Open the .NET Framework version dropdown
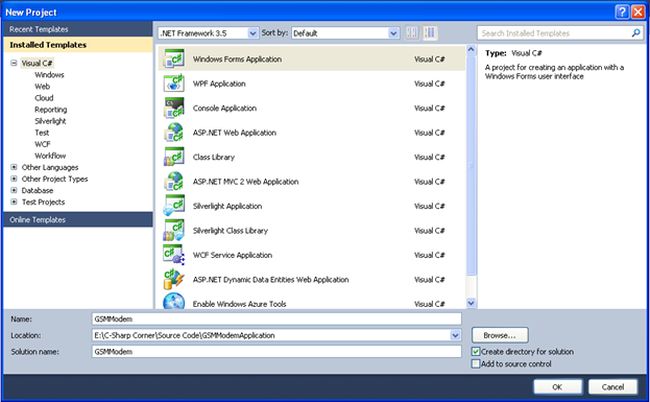This screenshot has width=650, height=402. [x=252, y=33]
